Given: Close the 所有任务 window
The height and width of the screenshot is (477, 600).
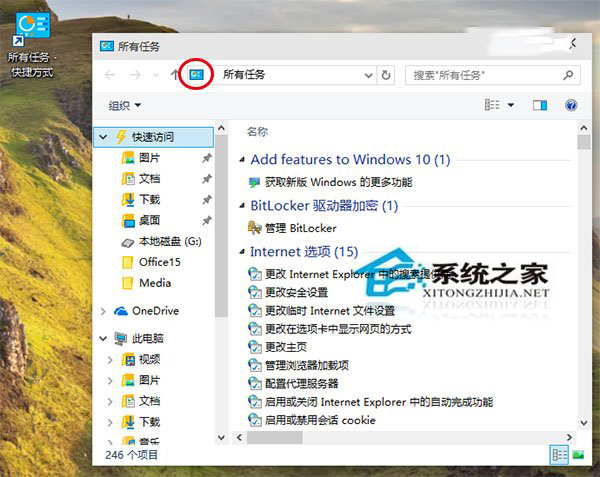Looking at the screenshot, I should point(572,44).
